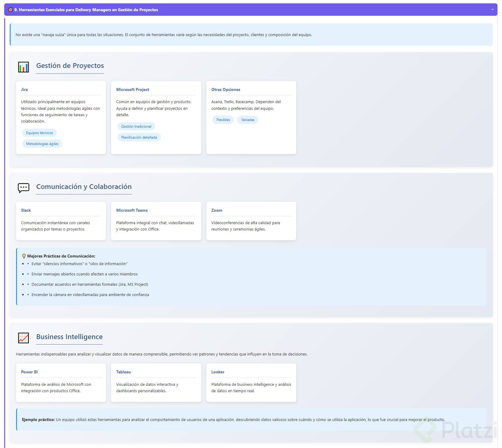Select the Variadas tag

click(248, 120)
